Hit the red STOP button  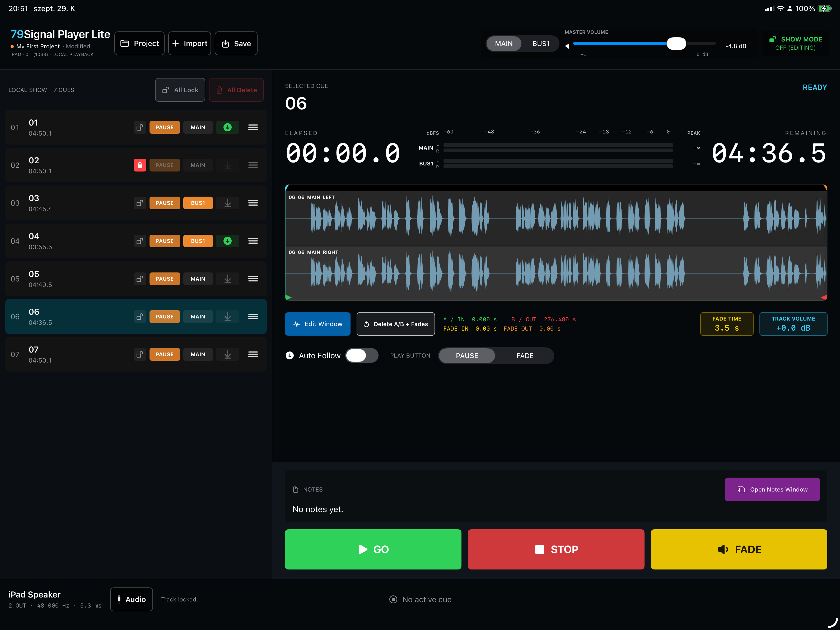click(556, 549)
